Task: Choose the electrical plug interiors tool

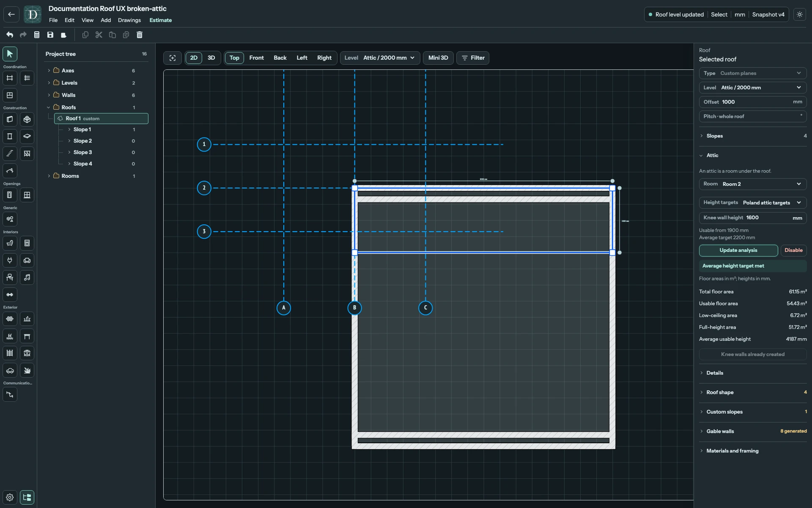Action: tap(10, 260)
